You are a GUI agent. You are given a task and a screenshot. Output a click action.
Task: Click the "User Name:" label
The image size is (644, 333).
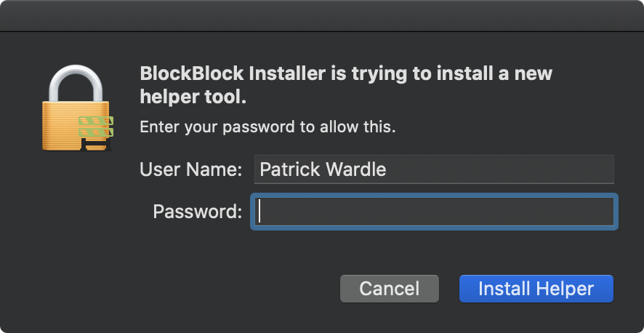191,169
